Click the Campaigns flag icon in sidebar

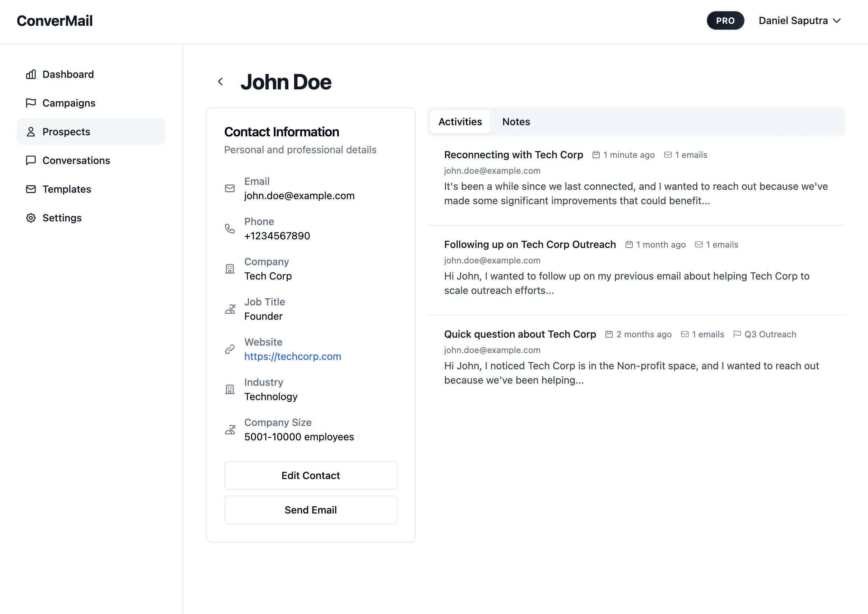(x=31, y=103)
